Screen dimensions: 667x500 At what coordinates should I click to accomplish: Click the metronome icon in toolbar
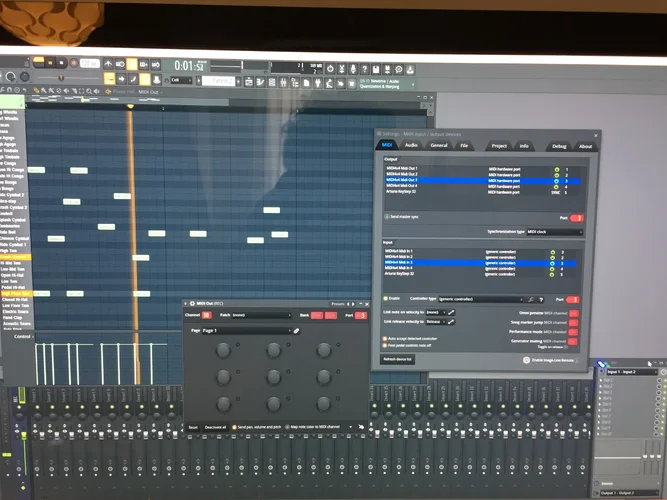(108, 64)
